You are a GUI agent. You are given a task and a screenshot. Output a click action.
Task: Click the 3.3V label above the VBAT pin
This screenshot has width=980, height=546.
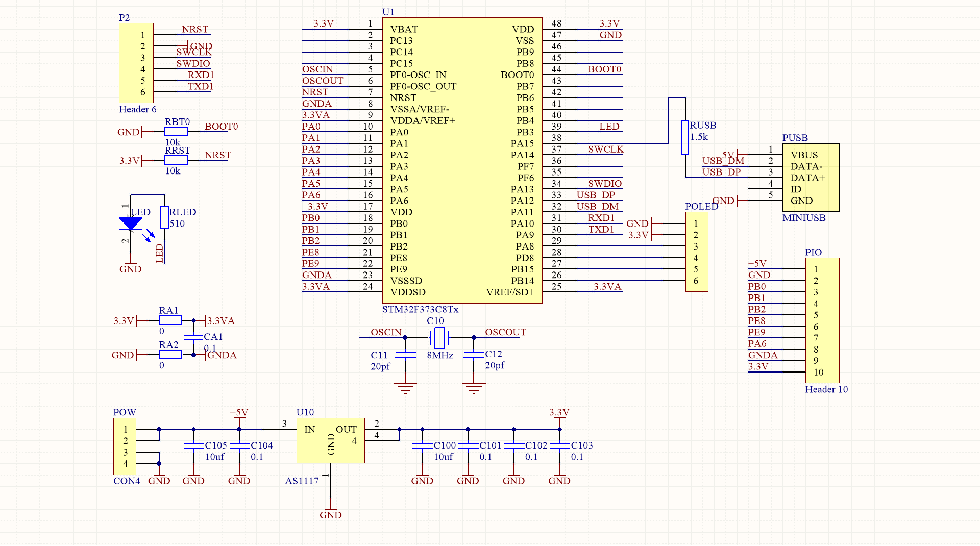click(x=324, y=23)
